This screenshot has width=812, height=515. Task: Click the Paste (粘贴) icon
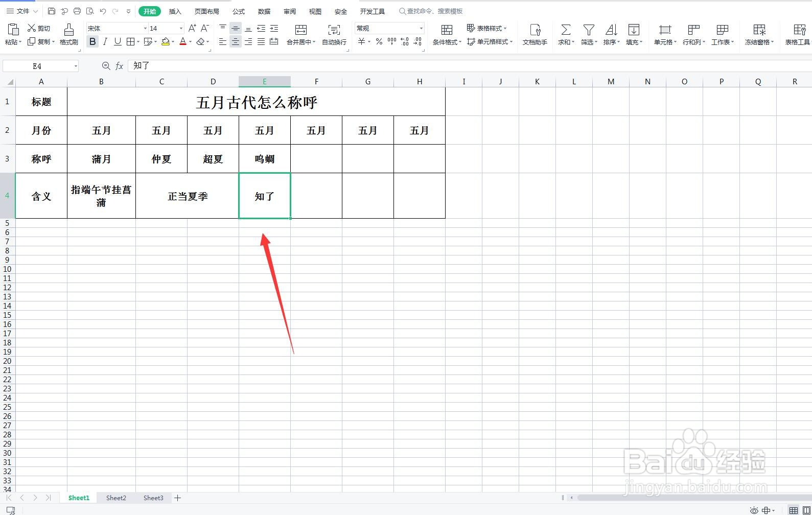click(x=13, y=29)
